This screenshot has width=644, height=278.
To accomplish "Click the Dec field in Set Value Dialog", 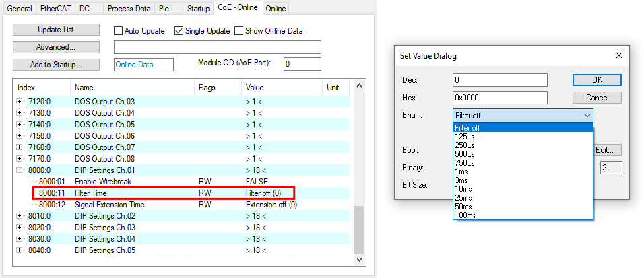I will tap(501, 80).
